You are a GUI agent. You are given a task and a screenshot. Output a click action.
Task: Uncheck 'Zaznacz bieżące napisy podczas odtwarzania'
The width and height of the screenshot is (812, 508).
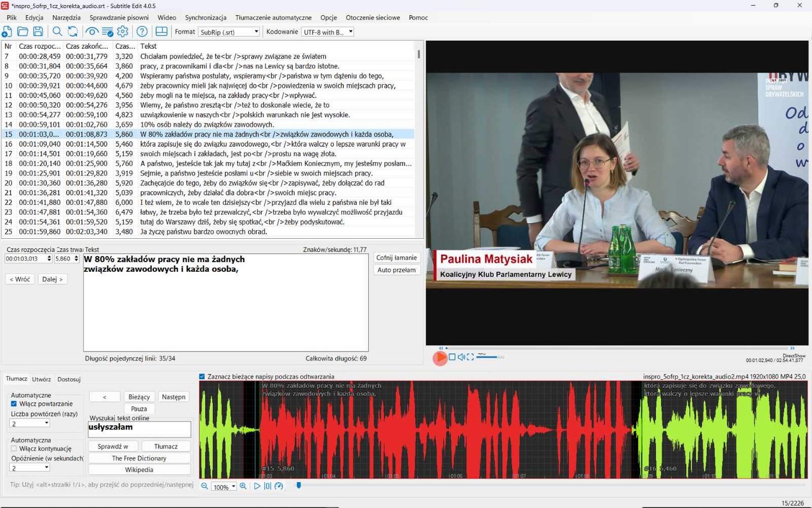coord(202,376)
